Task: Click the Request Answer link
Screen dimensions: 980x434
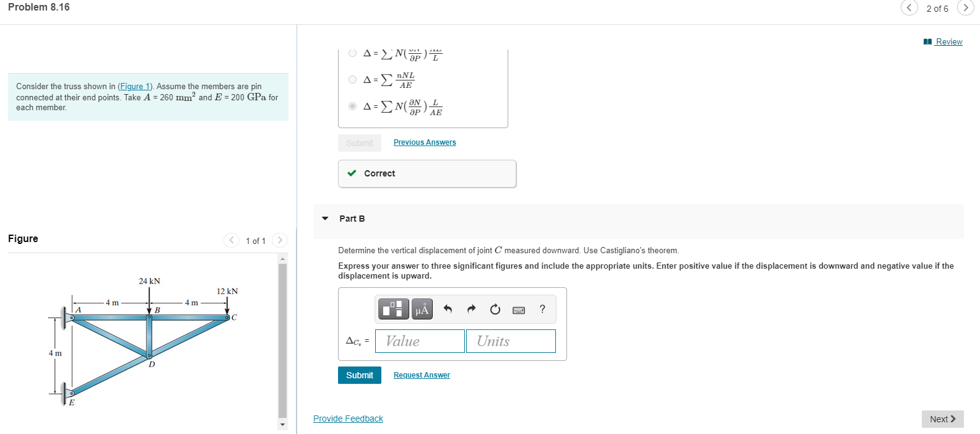Action: [422, 375]
